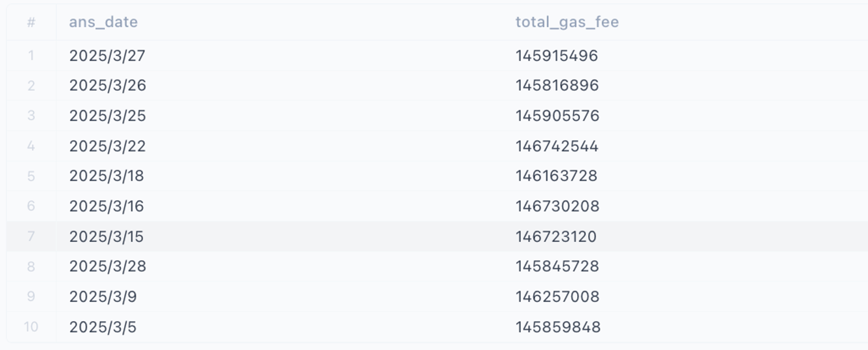The height and width of the screenshot is (350, 868).
Task: Click the total_gas_fee column header
Action: click(x=567, y=22)
